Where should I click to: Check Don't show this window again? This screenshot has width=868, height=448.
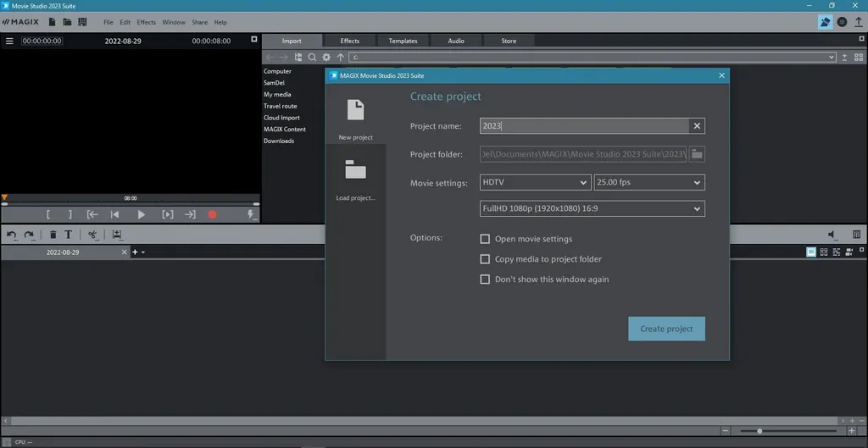(485, 279)
